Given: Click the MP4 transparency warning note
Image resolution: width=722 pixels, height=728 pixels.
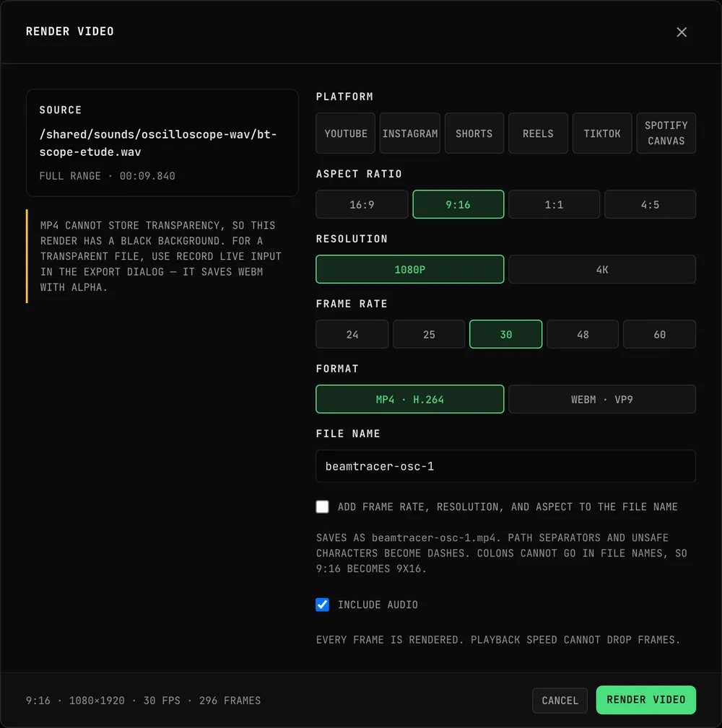Looking at the screenshot, I should [161, 256].
